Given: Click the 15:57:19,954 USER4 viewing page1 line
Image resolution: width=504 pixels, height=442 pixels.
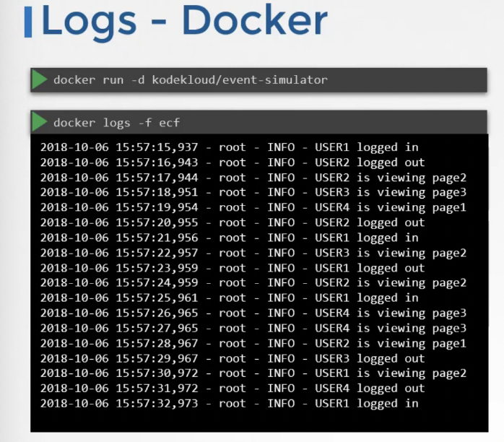Looking at the screenshot, I should click(x=253, y=207).
